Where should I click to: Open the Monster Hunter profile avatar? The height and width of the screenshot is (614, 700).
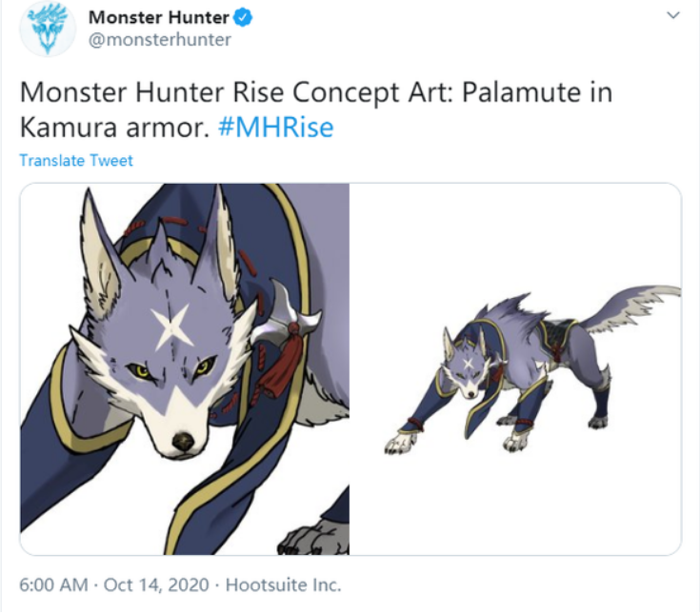click(48, 29)
